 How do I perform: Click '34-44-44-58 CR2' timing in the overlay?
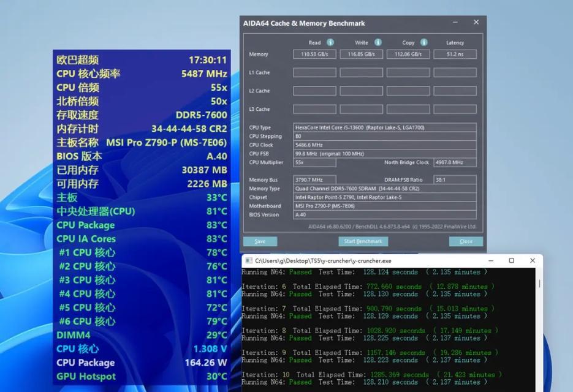click(x=189, y=129)
